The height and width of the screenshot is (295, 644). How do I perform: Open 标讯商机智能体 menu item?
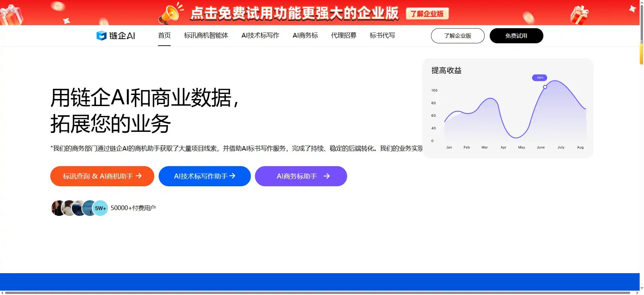point(206,36)
